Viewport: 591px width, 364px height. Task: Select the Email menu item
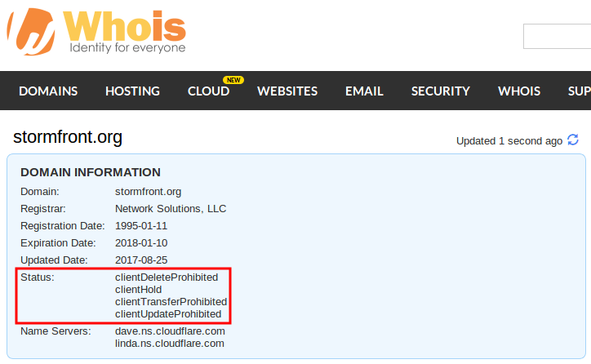(364, 91)
